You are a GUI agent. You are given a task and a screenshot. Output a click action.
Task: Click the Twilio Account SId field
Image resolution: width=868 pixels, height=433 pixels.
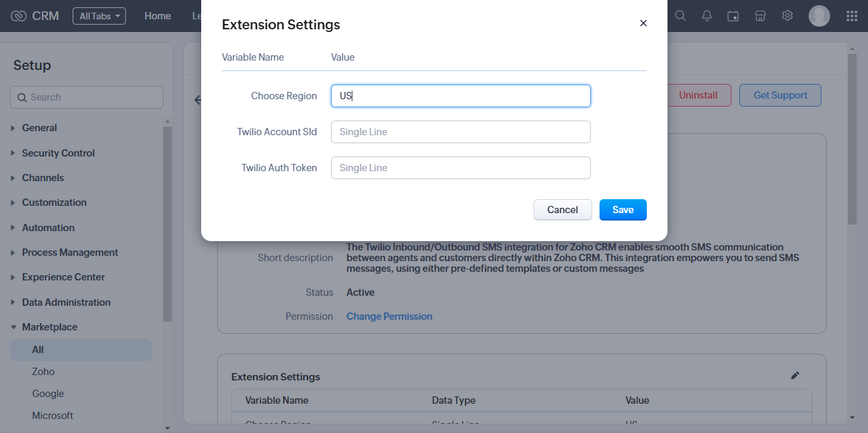tap(460, 132)
